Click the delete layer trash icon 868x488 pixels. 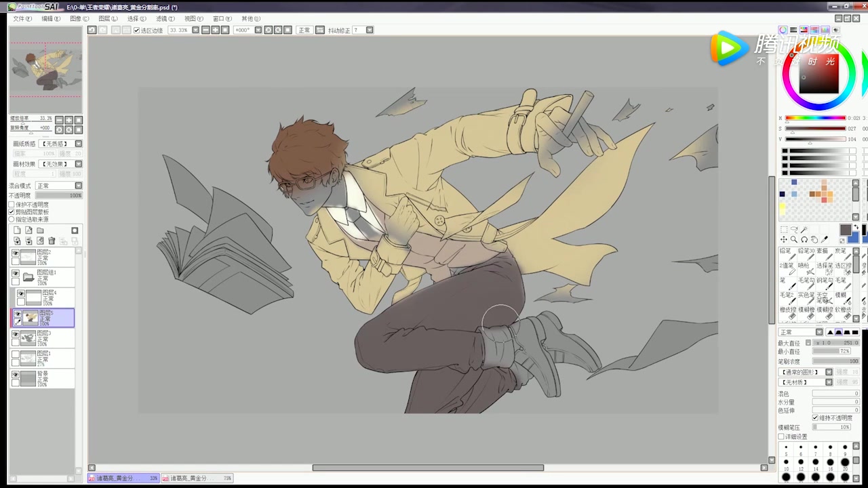52,241
